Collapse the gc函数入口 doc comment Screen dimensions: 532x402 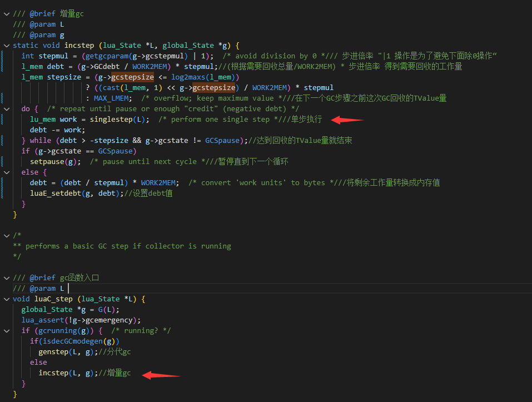click(7, 277)
